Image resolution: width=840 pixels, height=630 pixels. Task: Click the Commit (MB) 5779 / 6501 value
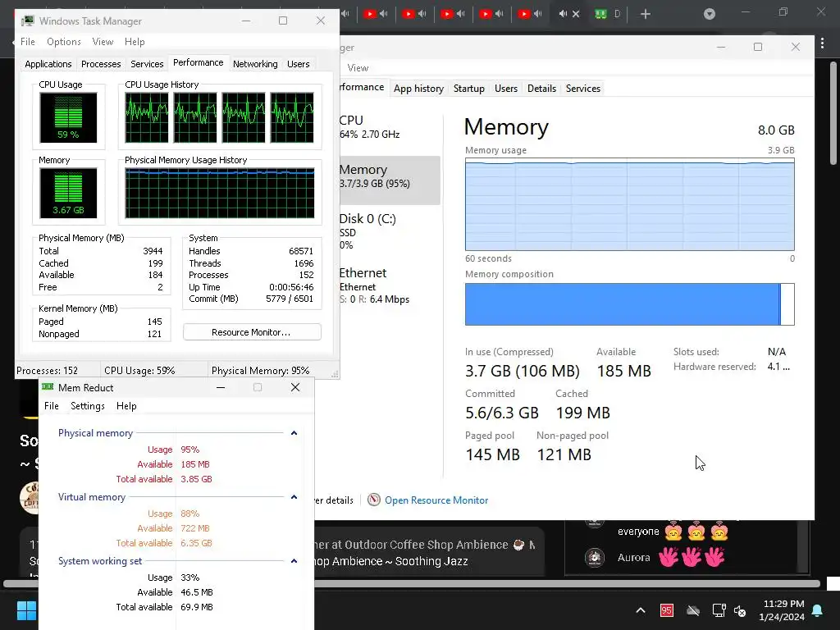pos(290,299)
